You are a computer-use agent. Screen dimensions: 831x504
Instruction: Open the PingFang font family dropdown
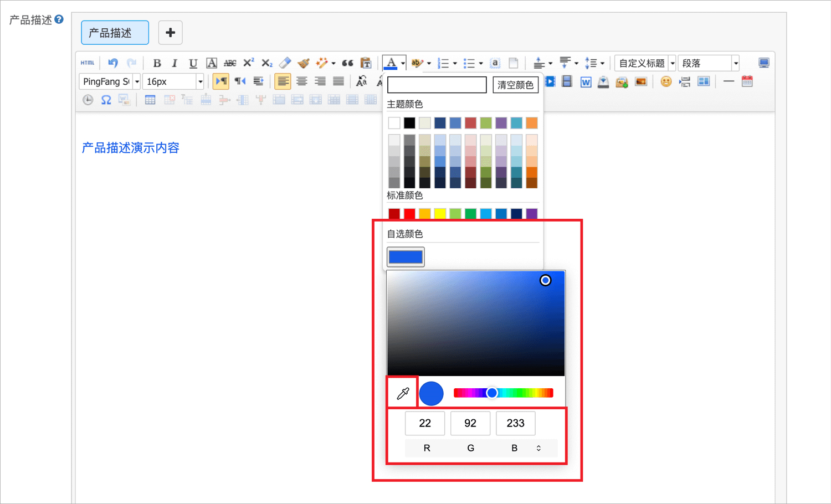(110, 82)
